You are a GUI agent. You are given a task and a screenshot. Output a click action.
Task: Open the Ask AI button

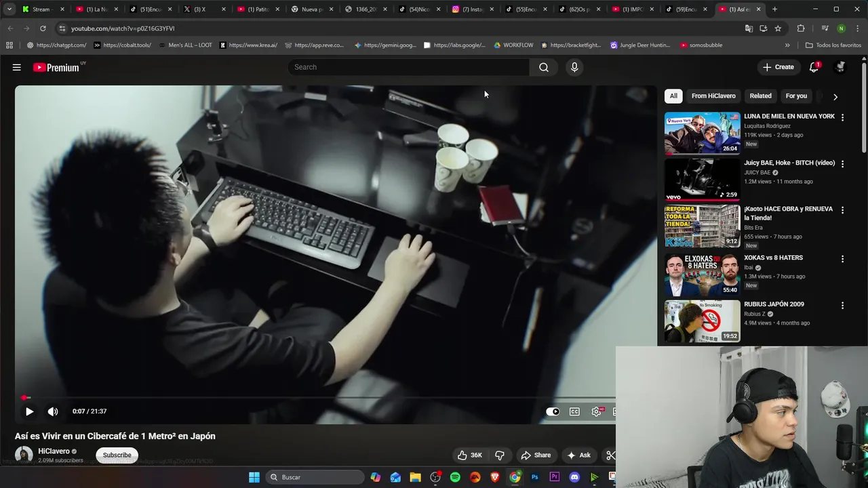578,455
